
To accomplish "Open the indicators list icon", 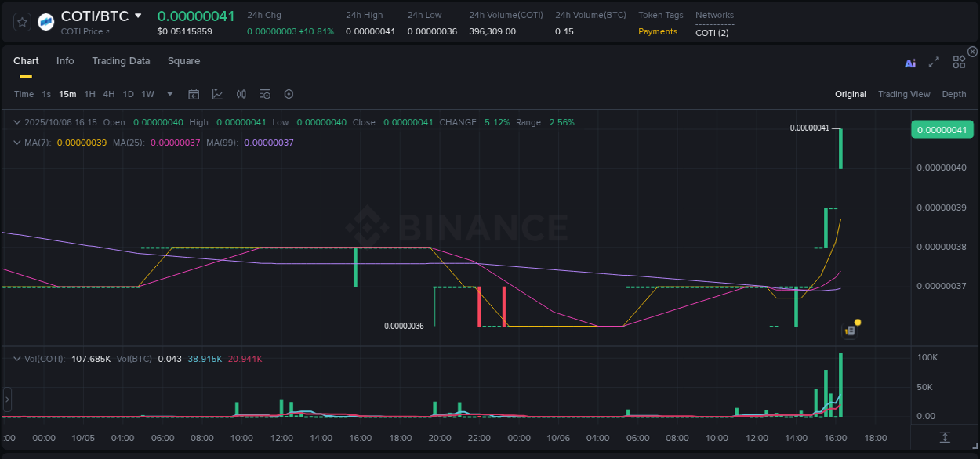I will (265, 94).
